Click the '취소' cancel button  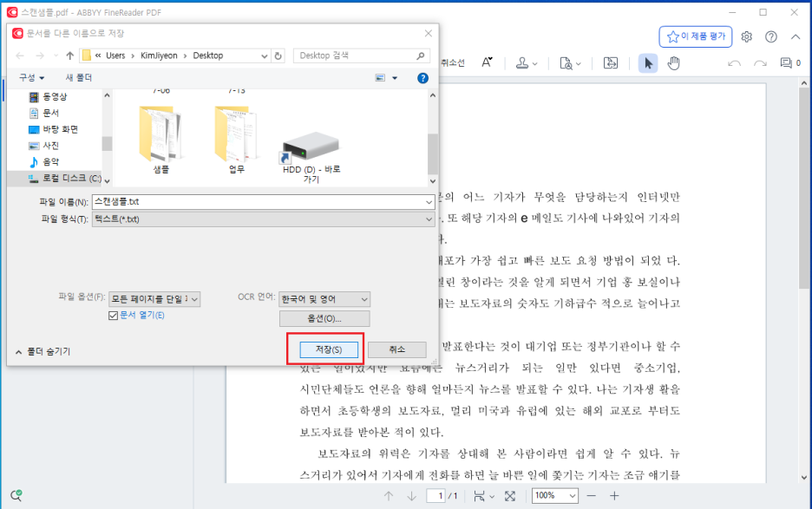[397, 349]
